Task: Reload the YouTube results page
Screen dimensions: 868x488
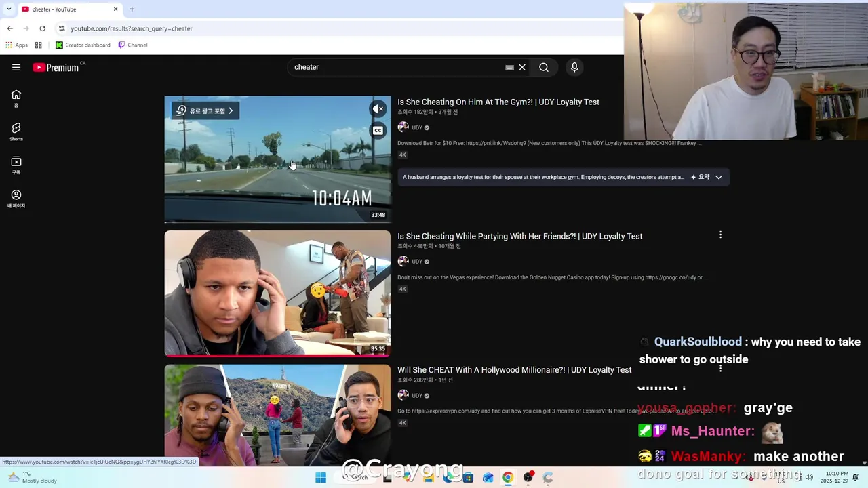Action: 42,28
